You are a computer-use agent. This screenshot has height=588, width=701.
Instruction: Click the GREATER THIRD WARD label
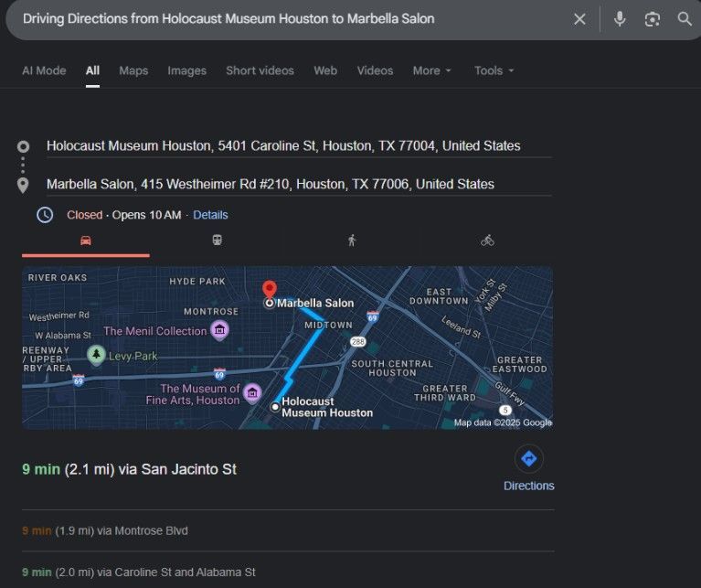point(445,393)
